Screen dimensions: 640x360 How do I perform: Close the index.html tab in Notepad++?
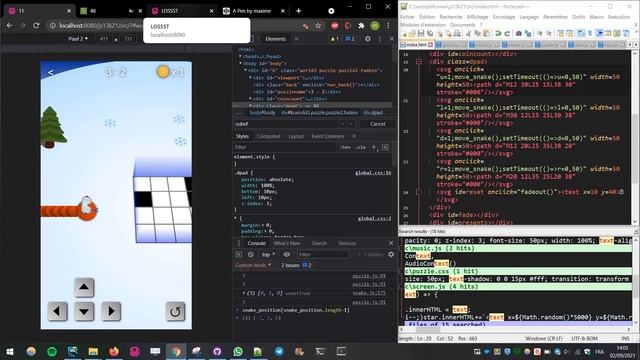[x=431, y=44]
